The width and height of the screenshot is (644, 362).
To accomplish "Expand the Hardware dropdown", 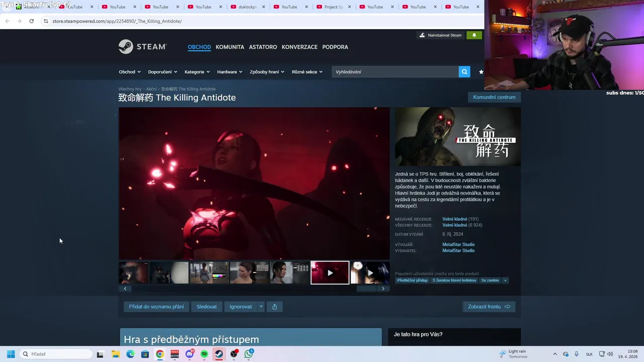I will [x=230, y=72].
